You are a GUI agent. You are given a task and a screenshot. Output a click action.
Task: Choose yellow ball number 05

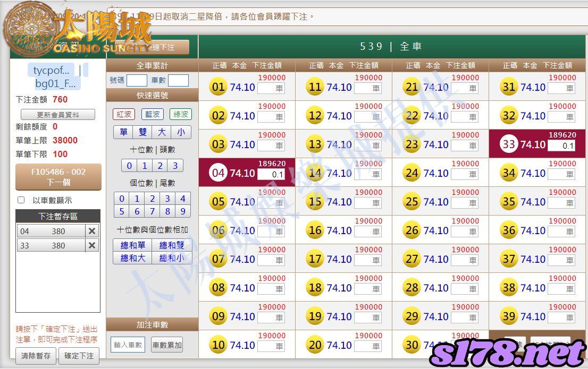click(x=218, y=202)
